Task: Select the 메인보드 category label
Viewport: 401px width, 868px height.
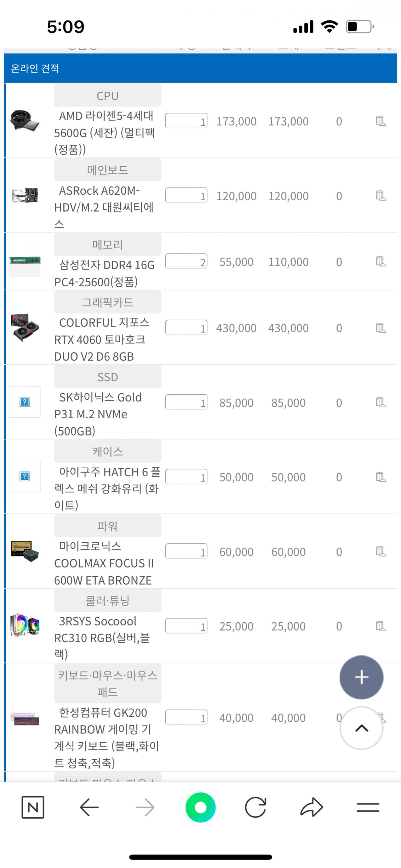Action: coord(108,170)
